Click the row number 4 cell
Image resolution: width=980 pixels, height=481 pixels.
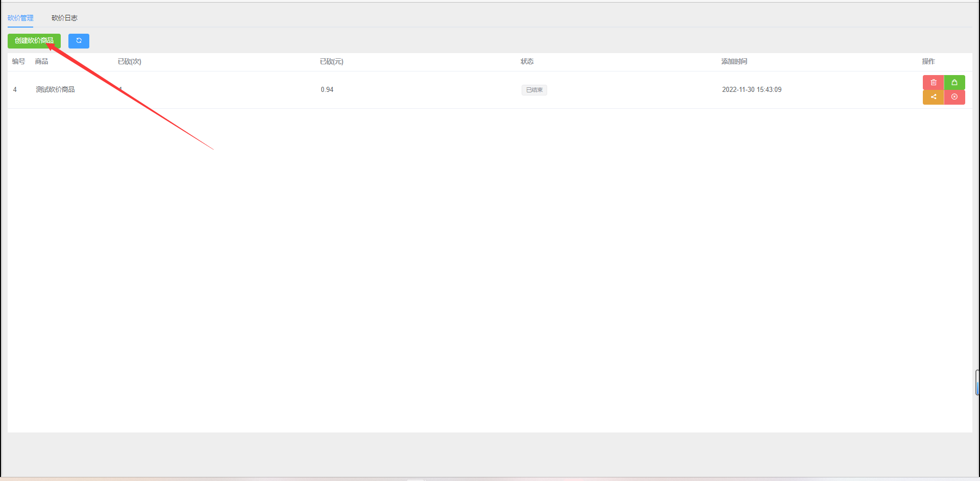point(15,89)
